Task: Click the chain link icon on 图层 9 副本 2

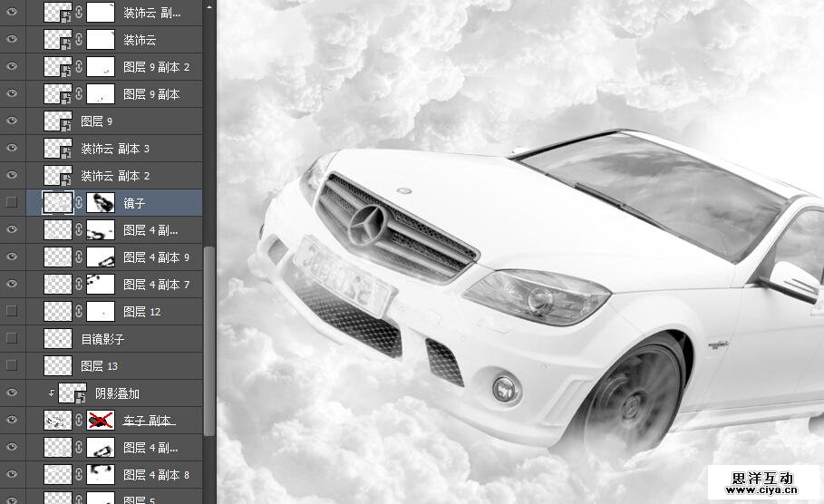Action: pyautogui.click(x=79, y=67)
